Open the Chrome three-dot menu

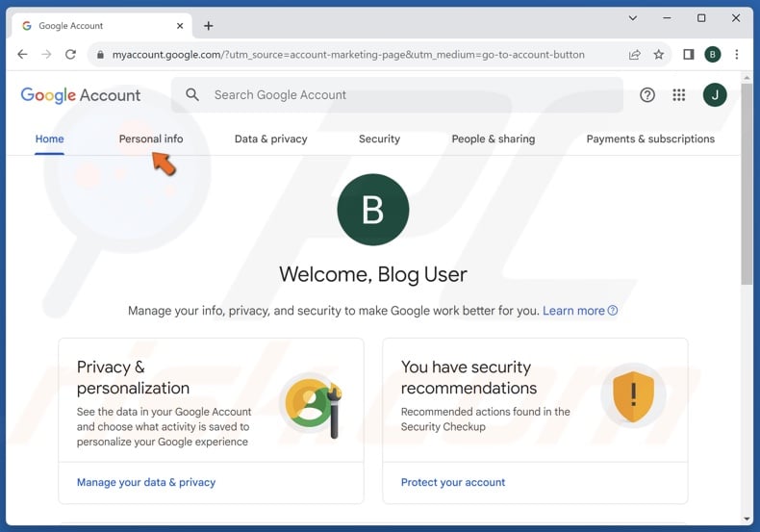click(x=736, y=54)
